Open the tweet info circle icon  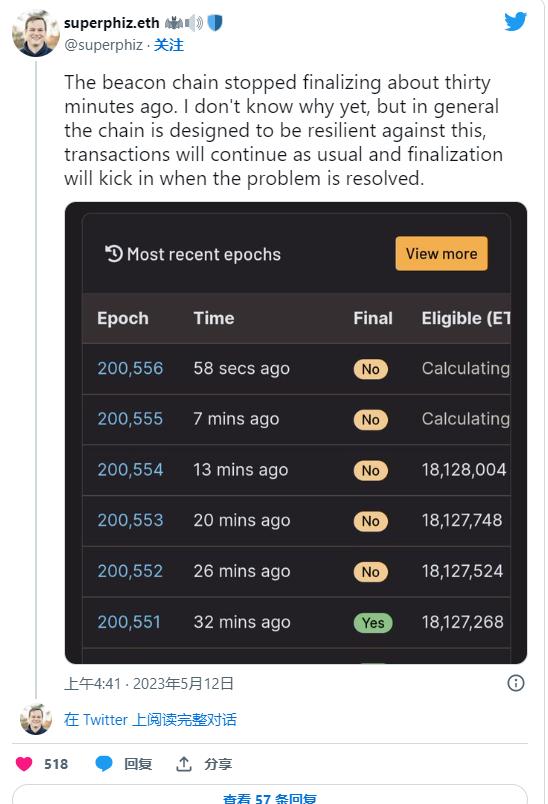(x=515, y=683)
